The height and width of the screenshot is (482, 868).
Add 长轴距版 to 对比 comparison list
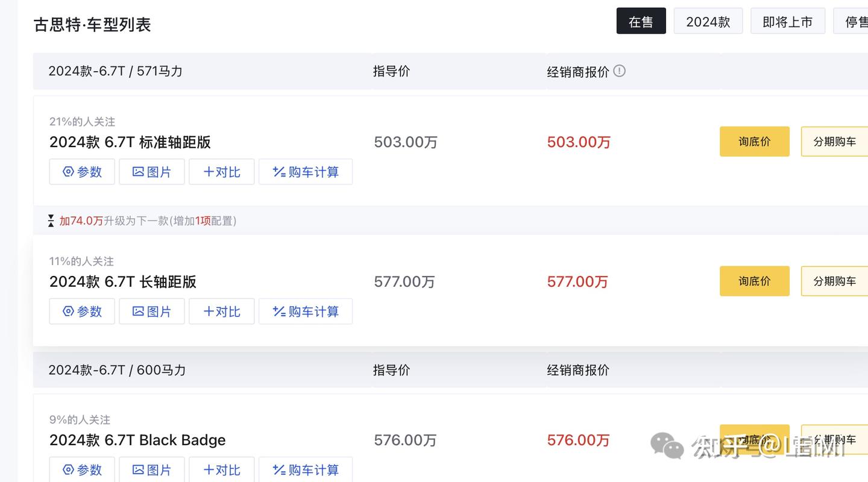click(x=222, y=311)
